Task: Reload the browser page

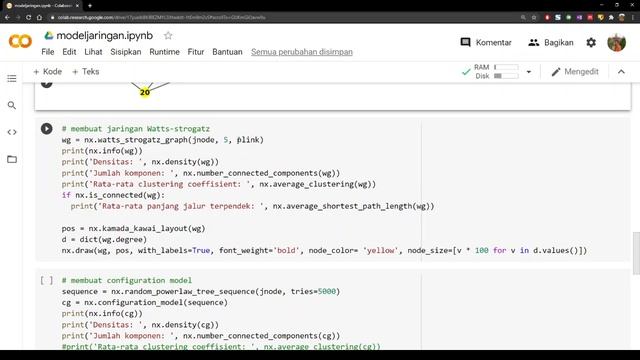Action: point(29,17)
